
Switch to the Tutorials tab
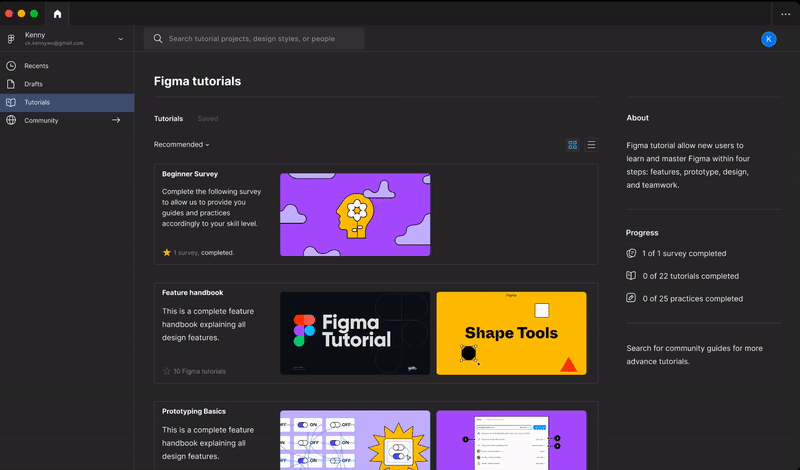tap(168, 118)
